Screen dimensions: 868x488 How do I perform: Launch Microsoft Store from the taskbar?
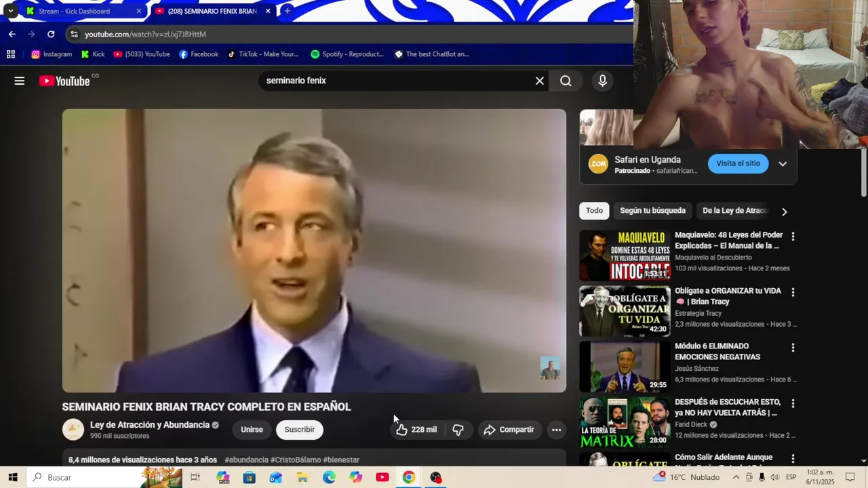250,477
